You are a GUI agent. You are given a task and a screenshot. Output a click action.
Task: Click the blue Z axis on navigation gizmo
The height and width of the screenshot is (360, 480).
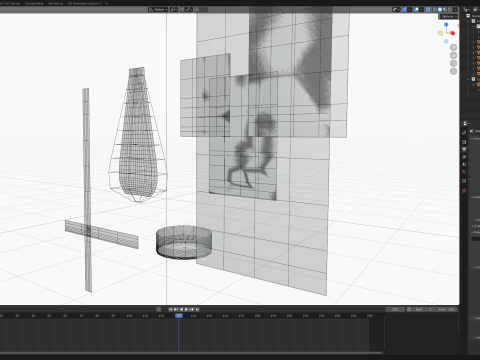(x=446, y=25)
